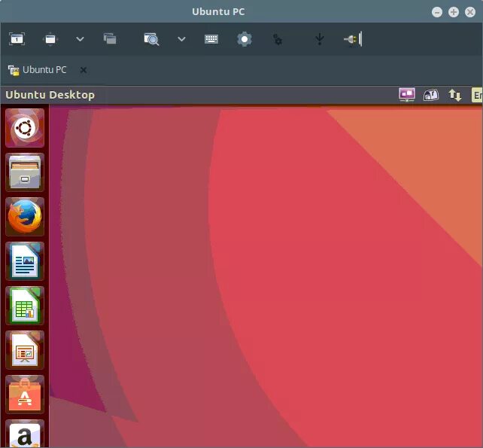The height and width of the screenshot is (448, 483).
Task: Close the Ubuntu PC tab
Action: (84, 70)
